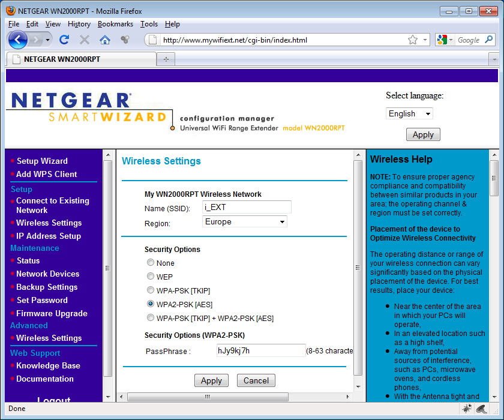The width and height of the screenshot is (504, 420).
Task: Cancel the wireless settings changes
Action: pos(256,380)
